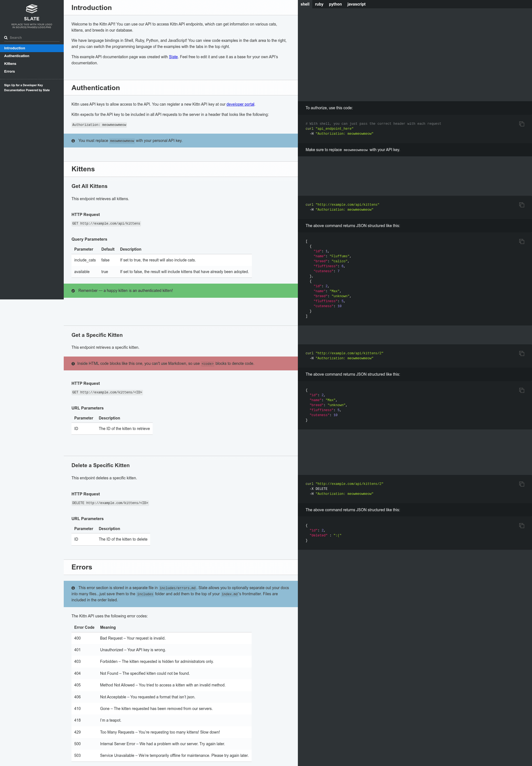Click the search magnifier icon
This screenshot has width=532, height=766.
(6, 38)
